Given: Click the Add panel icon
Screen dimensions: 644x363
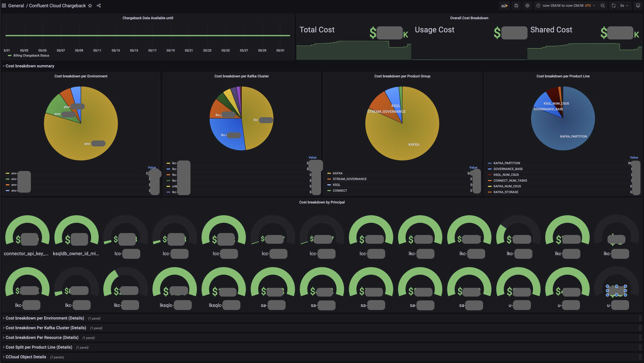Looking at the screenshot, I should (x=504, y=5).
